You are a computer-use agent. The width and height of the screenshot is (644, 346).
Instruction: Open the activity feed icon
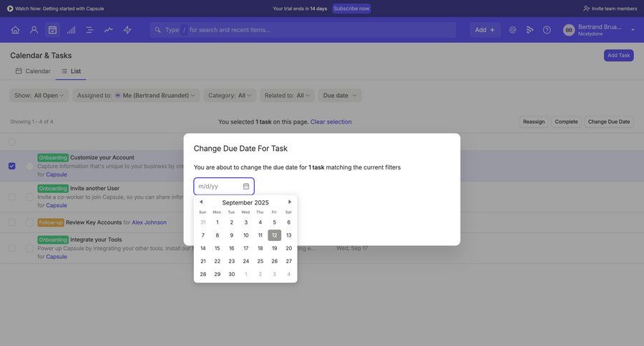point(530,30)
